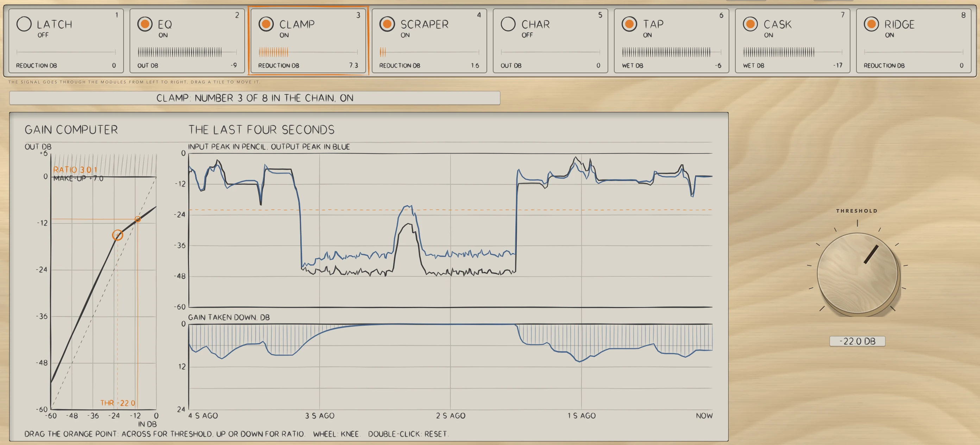
Task: Toggle the CLAMP module on/off button
Action: click(266, 24)
